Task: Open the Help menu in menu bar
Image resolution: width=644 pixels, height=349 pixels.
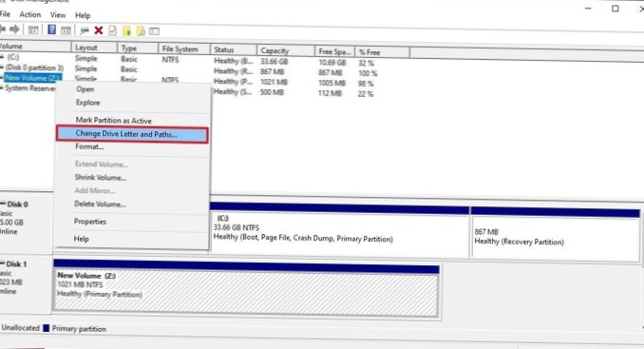Action: (x=83, y=15)
